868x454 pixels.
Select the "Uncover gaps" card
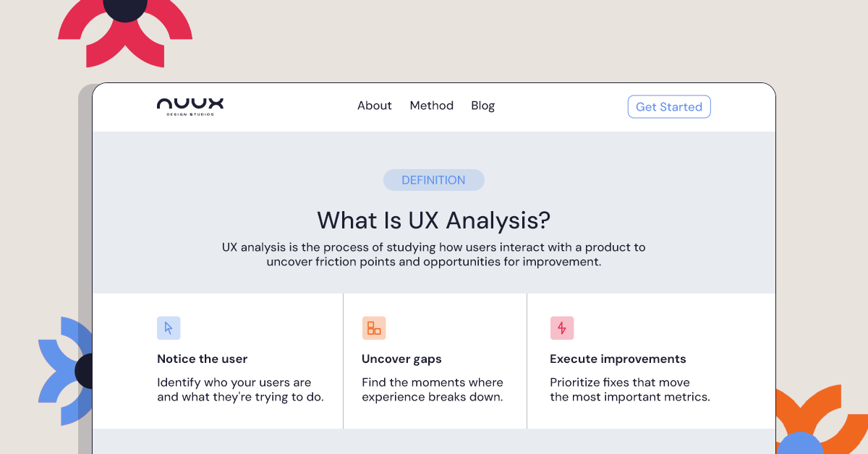coord(401,359)
